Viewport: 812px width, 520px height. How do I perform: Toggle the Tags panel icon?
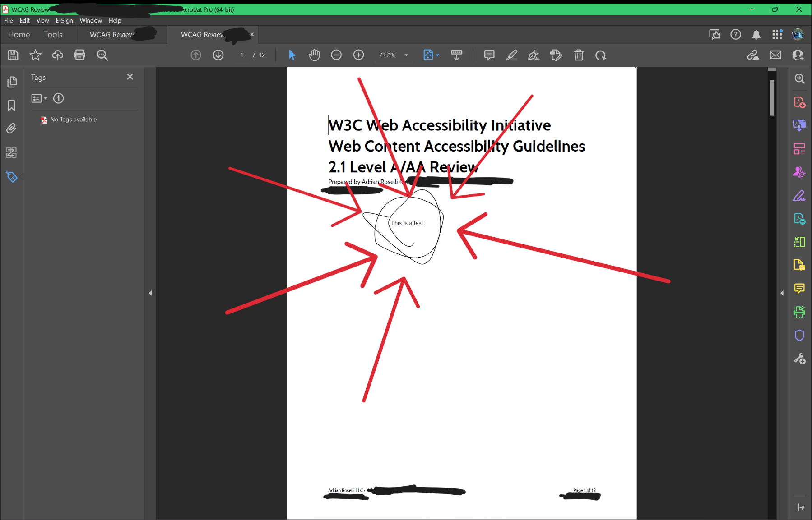tap(12, 176)
